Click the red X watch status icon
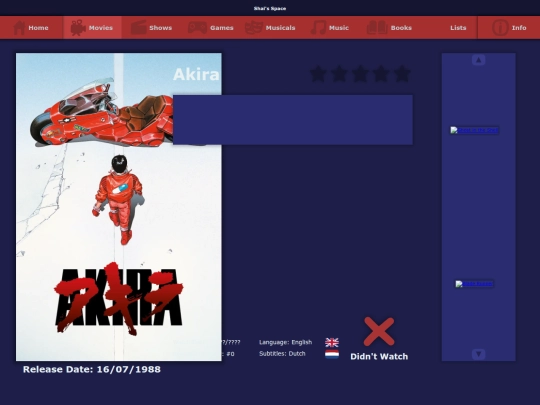The width and height of the screenshot is (540, 405). point(379,332)
